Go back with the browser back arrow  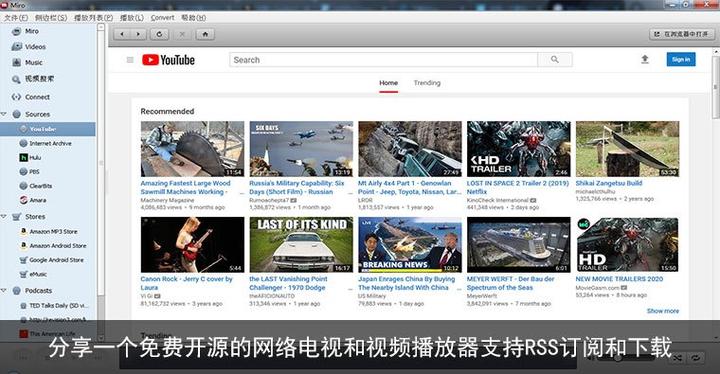122,34
